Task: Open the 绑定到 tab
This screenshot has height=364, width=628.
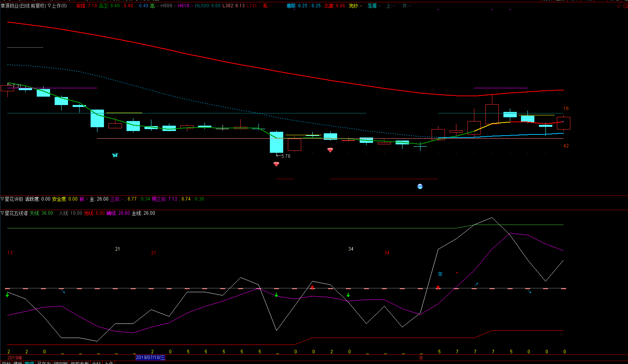Action: point(60,362)
